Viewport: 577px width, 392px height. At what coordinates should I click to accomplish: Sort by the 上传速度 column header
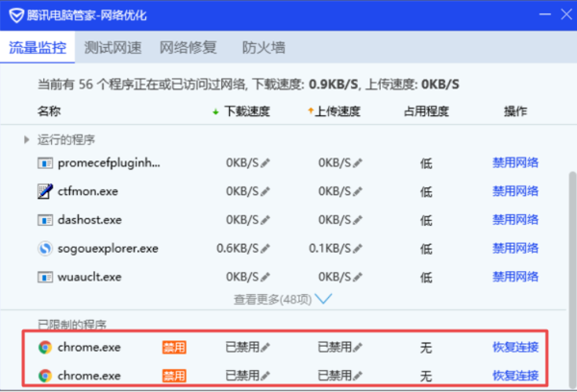(335, 111)
